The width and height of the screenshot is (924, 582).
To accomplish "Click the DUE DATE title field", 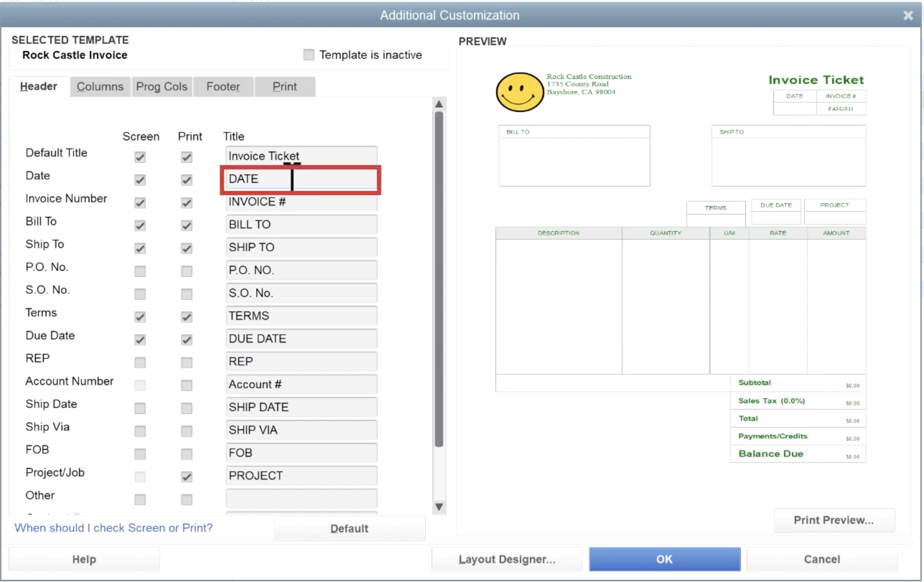I will [x=301, y=338].
